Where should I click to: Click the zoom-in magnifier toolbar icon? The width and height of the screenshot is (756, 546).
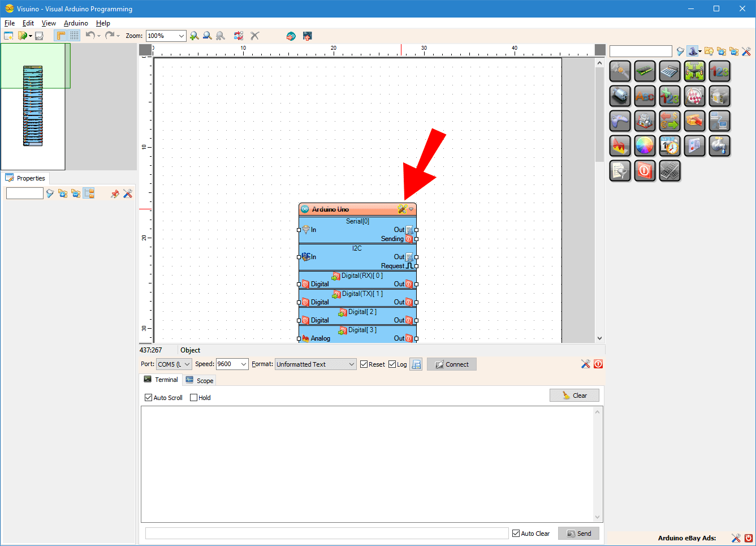(195, 35)
